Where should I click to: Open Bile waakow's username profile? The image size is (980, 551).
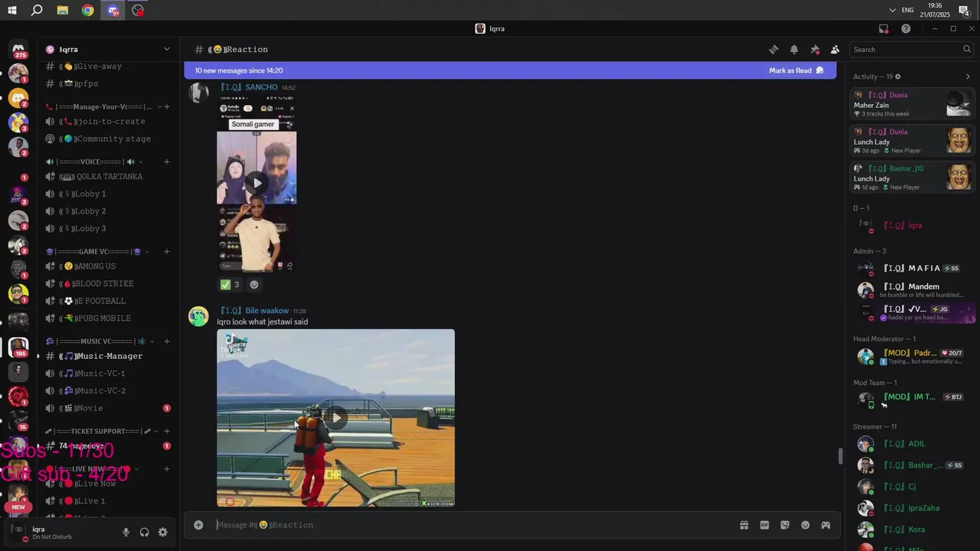(x=254, y=311)
